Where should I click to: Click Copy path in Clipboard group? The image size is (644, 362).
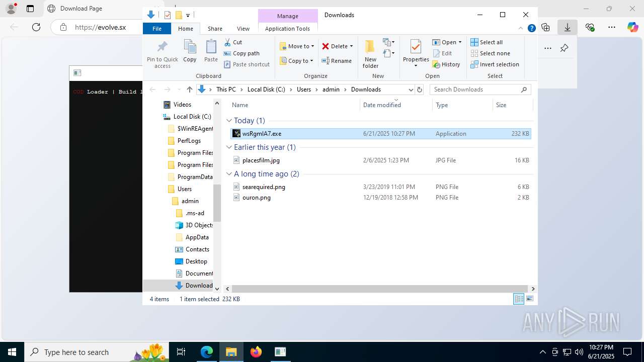[242, 53]
